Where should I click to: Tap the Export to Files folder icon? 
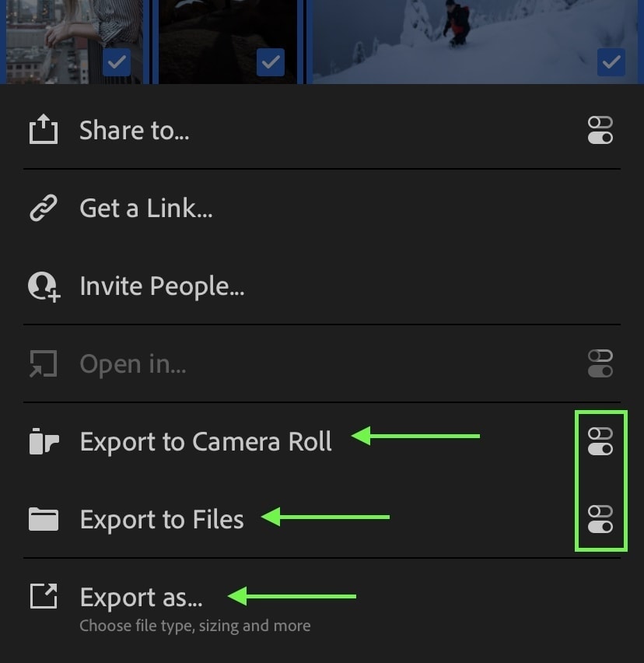click(44, 519)
